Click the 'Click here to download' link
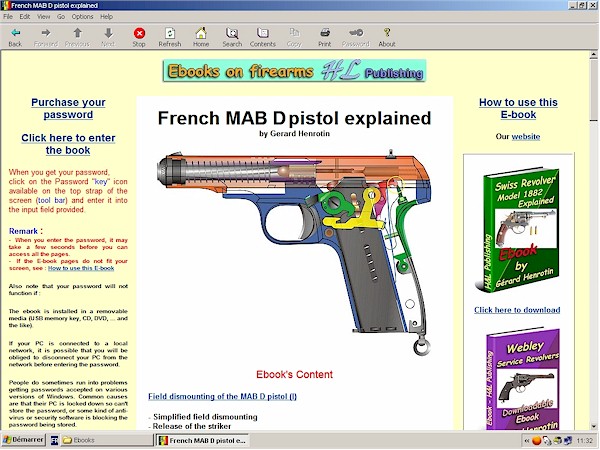The width and height of the screenshot is (600, 450). tap(517, 310)
